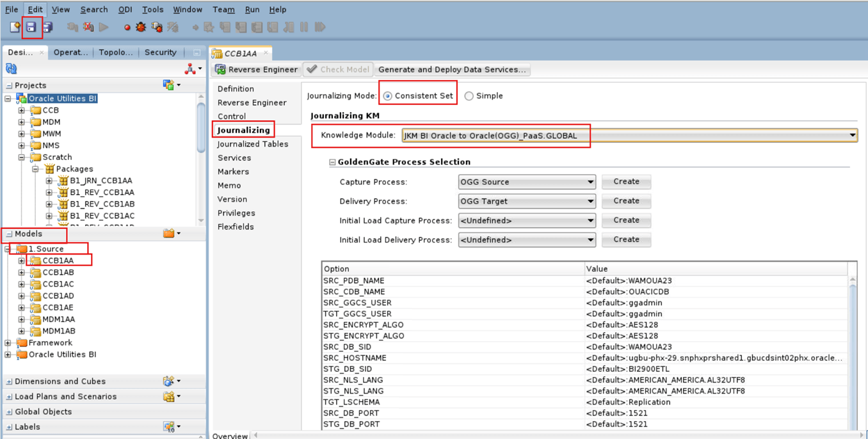868x439 pixels.
Task: Expand the CCB1AA model node
Action: click(22, 260)
